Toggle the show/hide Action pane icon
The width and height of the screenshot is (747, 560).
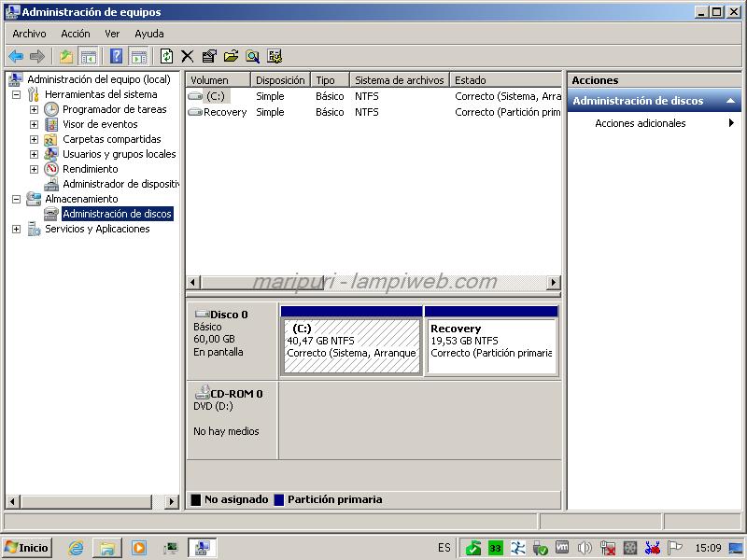[x=139, y=56]
